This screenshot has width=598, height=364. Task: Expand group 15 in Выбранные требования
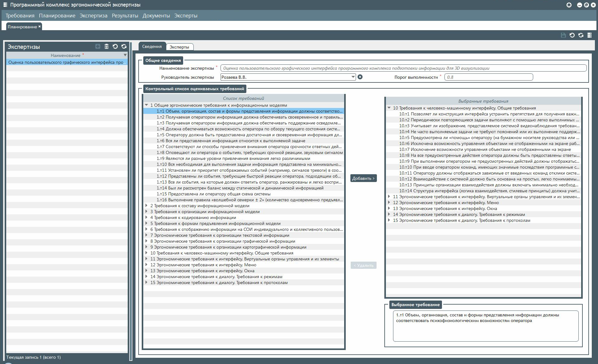[x=389, y=220]
